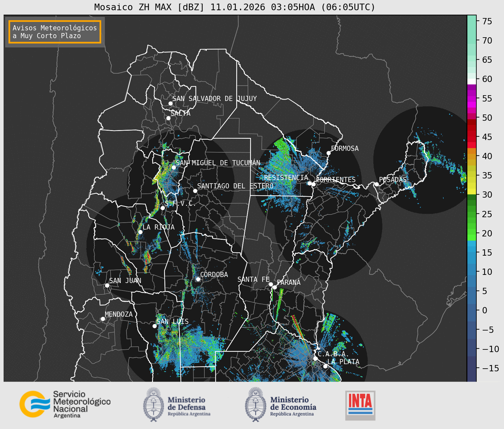Click the white 60 dBZ color band
504x429 pixels.
pos(472,81)
